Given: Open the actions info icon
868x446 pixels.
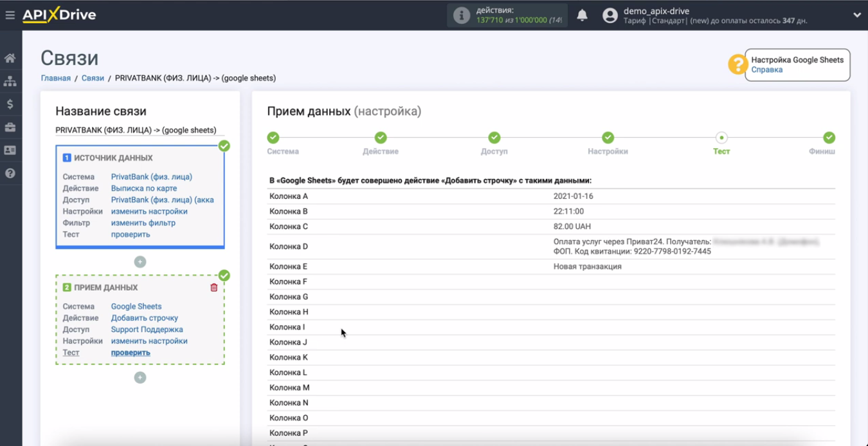Looking at the screenshot, I should pos(461,15).
